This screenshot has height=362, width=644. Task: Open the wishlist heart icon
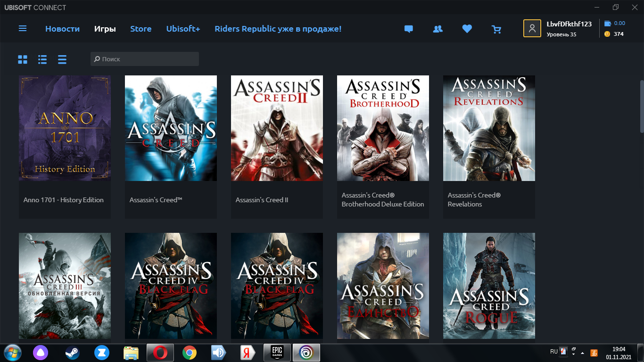[467, 29]
